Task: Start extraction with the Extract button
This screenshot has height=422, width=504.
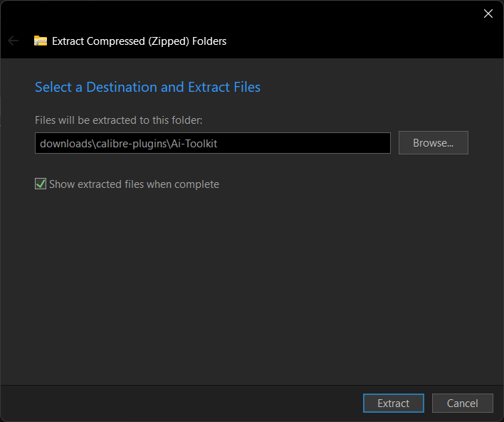Action: click(x=394, y=403)
